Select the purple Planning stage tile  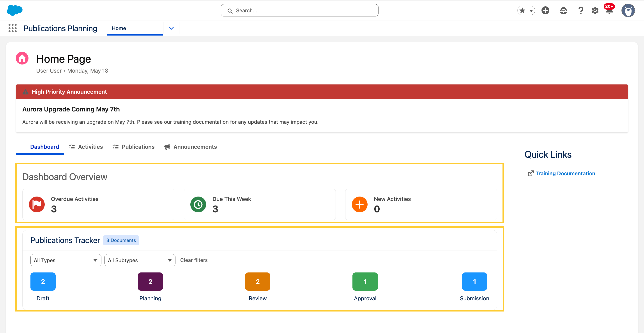[150, 281]
